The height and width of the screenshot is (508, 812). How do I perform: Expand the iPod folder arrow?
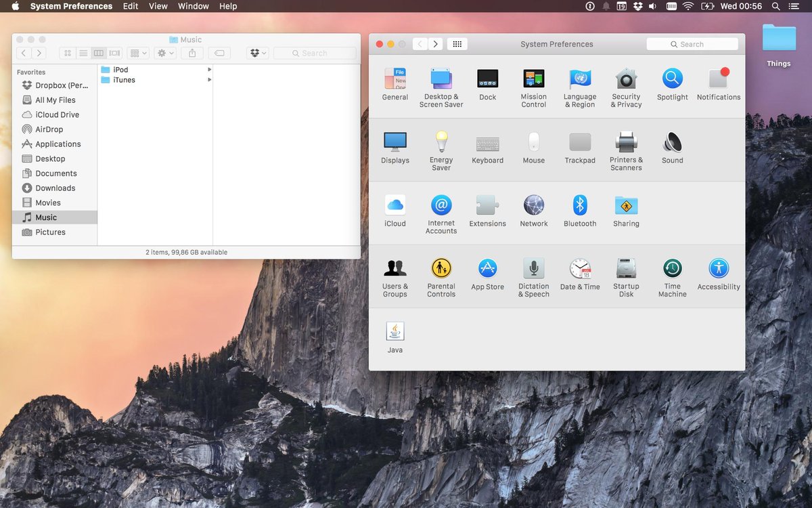pos(209,70)
